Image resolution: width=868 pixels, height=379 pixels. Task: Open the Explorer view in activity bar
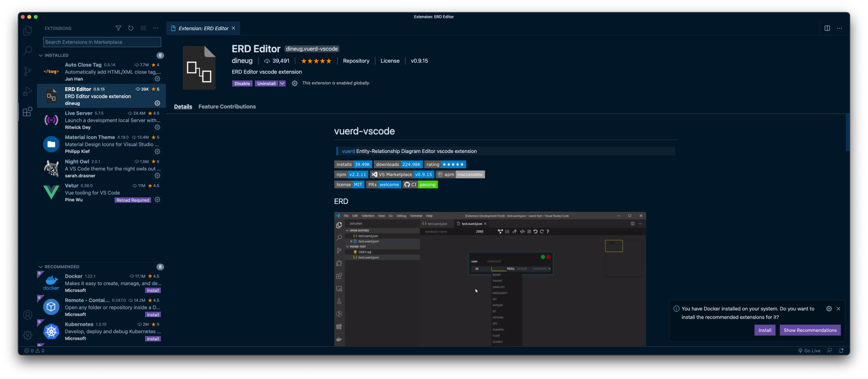(27, 31)
